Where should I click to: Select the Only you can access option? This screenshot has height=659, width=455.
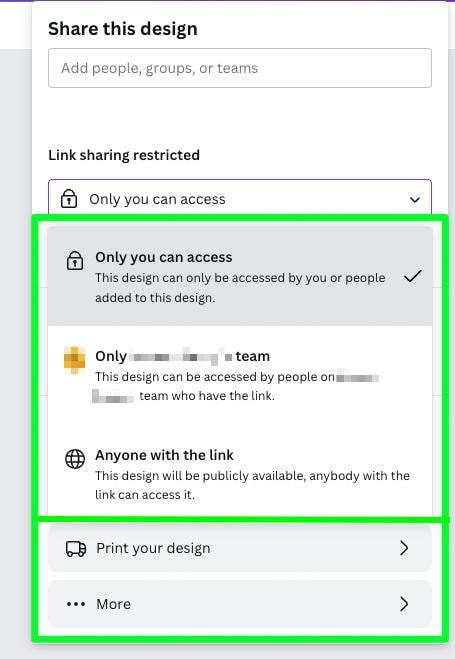240,276
